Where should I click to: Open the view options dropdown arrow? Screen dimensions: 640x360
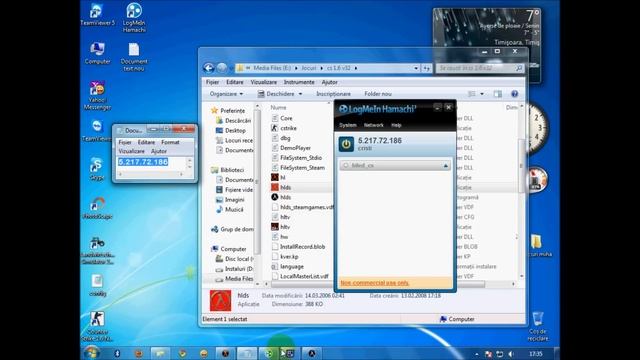point(482,94)
